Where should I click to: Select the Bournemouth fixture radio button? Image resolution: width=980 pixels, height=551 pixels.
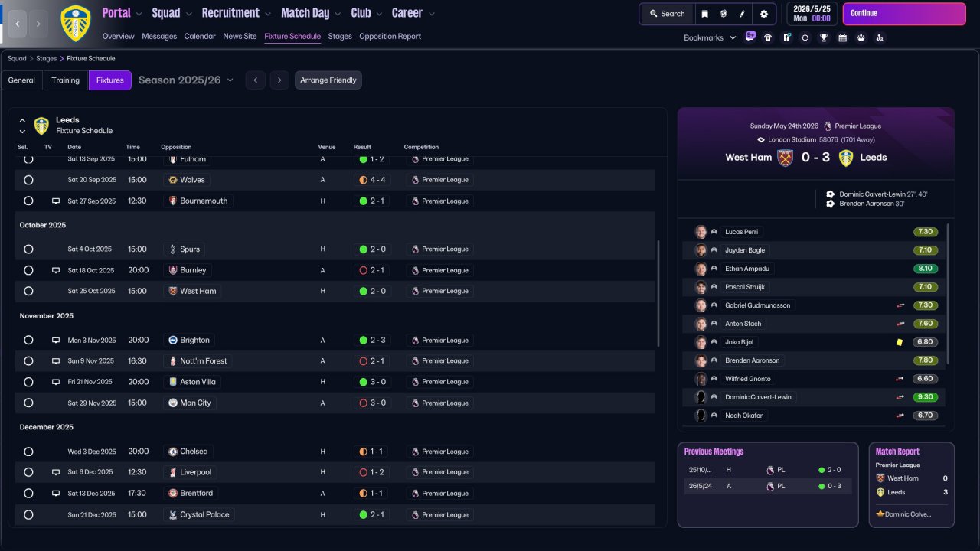click(28, 201)
